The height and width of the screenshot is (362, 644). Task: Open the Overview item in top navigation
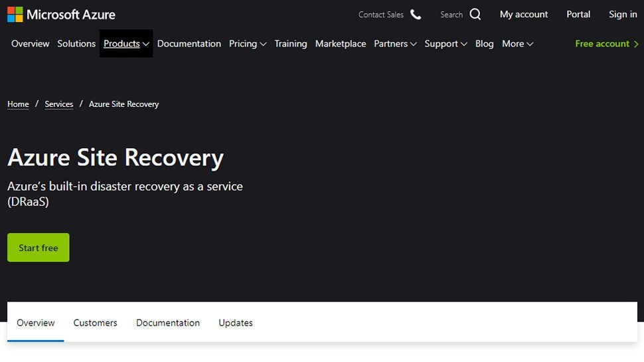click(x=31, y=44)
